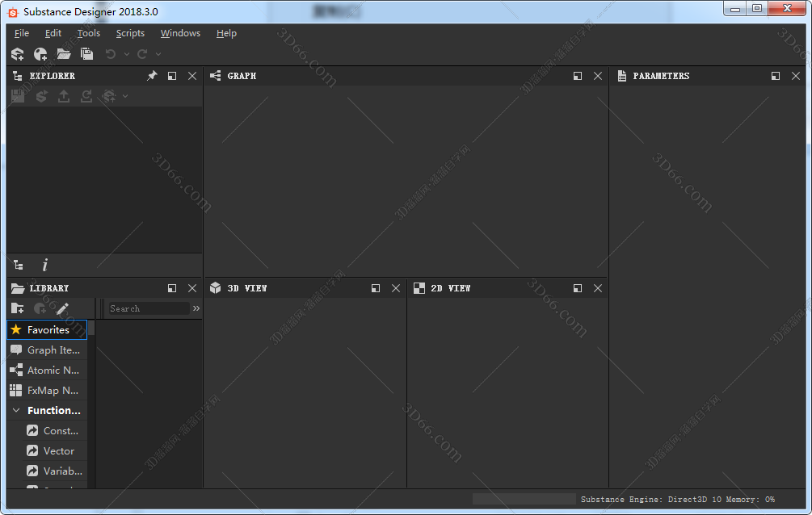Click the Library add folder icon

coord(18,308)
